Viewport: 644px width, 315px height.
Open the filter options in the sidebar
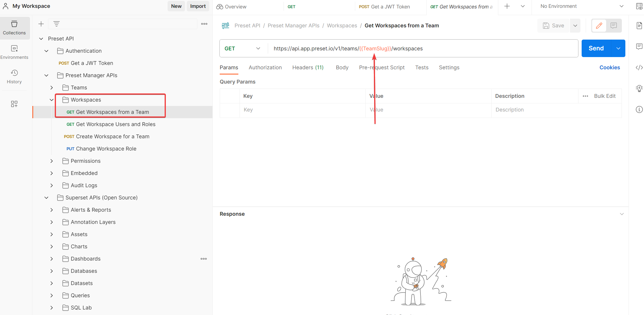[x=57, y=24]
